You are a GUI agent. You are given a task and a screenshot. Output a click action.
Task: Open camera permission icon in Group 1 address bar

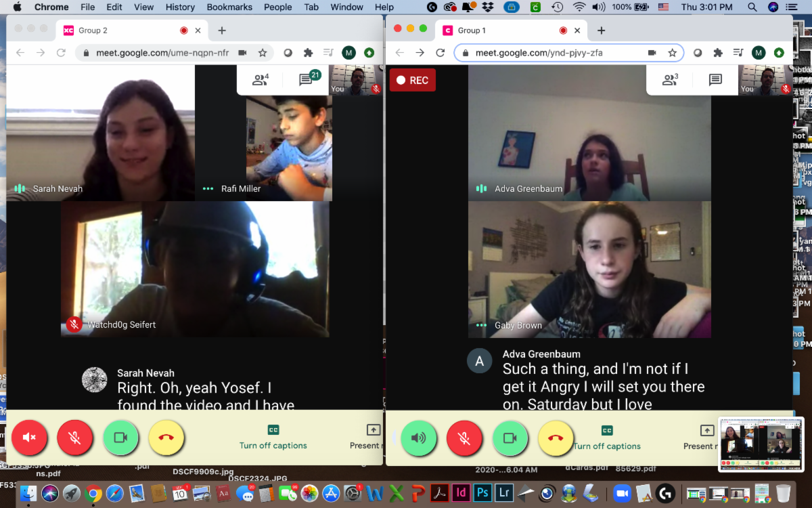point(652,53)
